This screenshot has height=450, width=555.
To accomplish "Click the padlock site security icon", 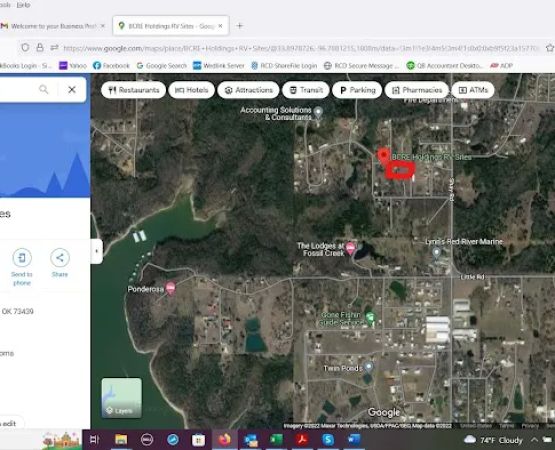I will 40,47.
